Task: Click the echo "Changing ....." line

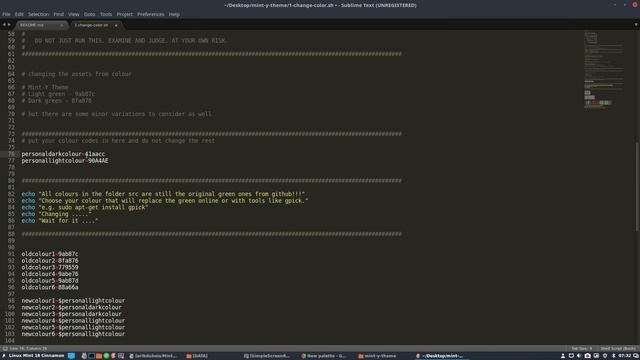Action: (x=57, y=214)
